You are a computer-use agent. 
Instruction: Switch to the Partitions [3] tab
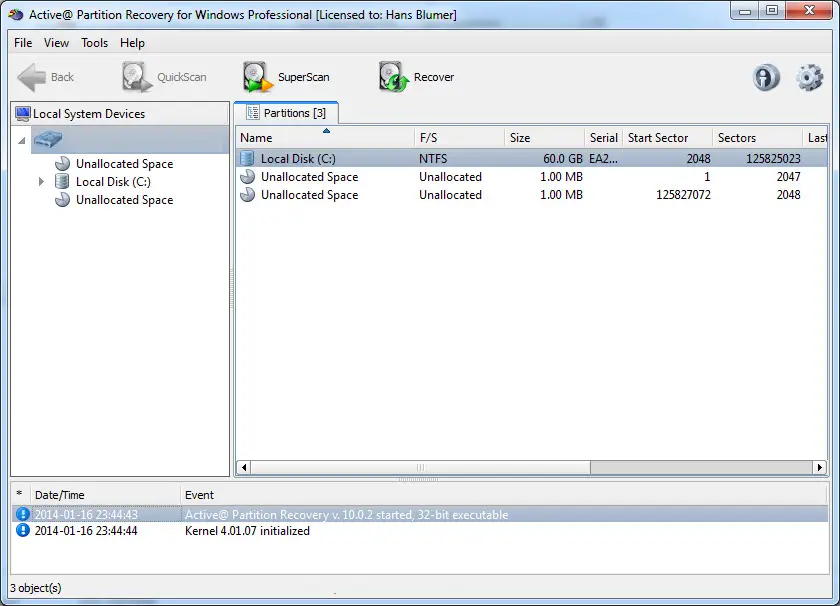[x=286, y=113]
